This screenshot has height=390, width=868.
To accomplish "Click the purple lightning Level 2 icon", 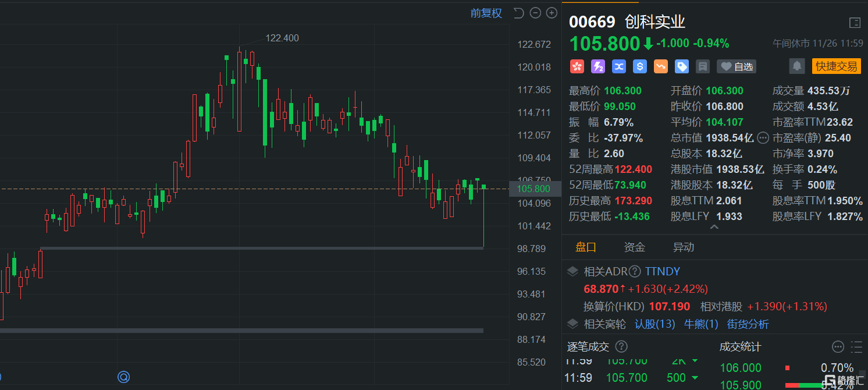I will pyautogui.click(x=598, y=66).
